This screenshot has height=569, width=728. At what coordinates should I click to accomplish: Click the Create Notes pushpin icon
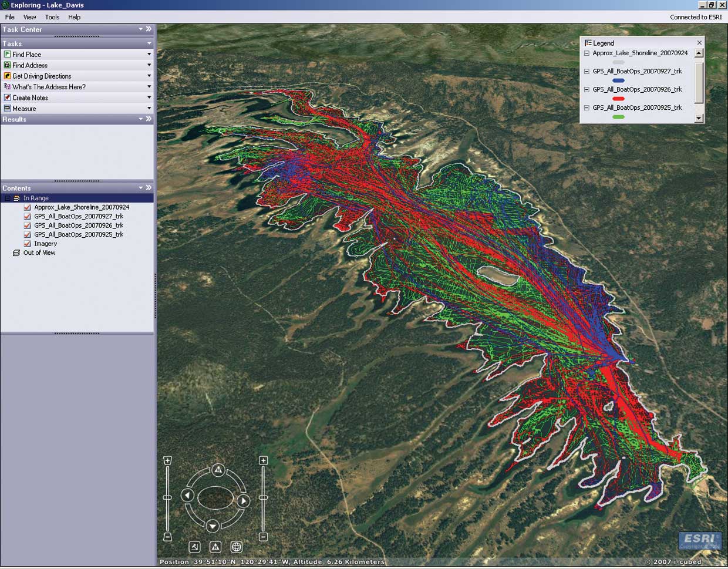(7, 97)
